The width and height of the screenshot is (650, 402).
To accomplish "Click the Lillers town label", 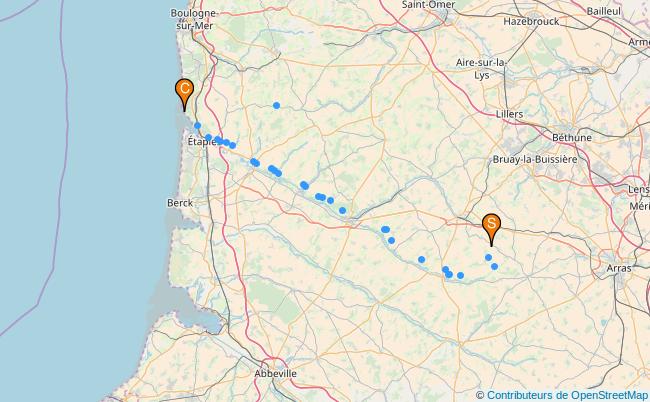I will tap(509, 114).
